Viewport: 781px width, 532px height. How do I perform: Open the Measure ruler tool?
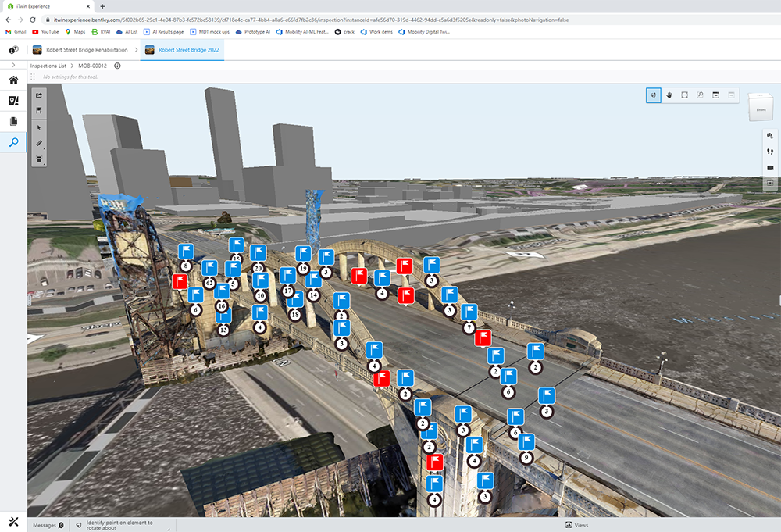[39, 143]
